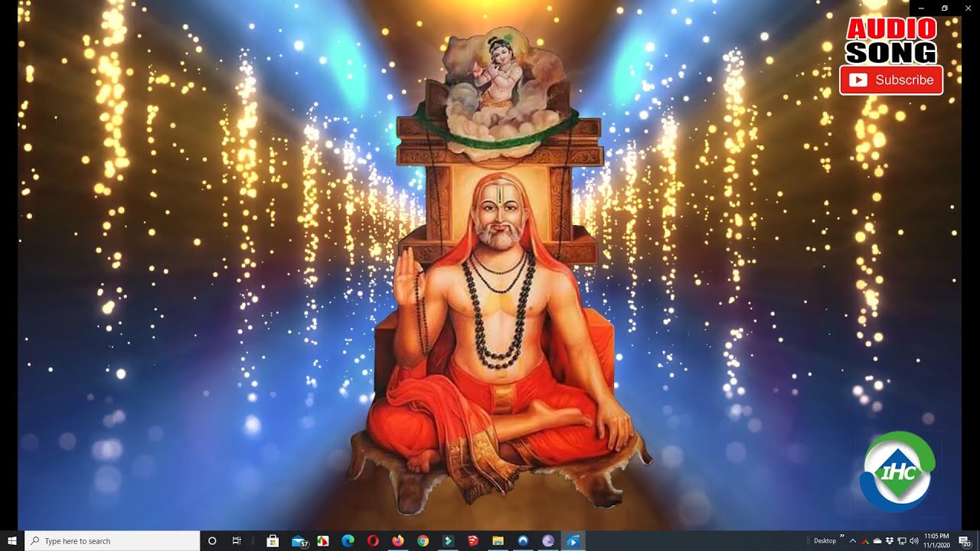
Task: Launch Firefox from the taskbar
Action: (398, 541)
